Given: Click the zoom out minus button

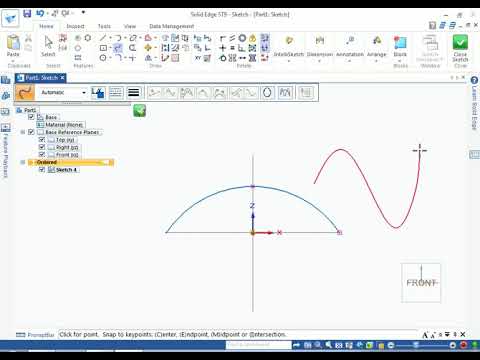Looking at the screenshot, I should click(391, 345).
